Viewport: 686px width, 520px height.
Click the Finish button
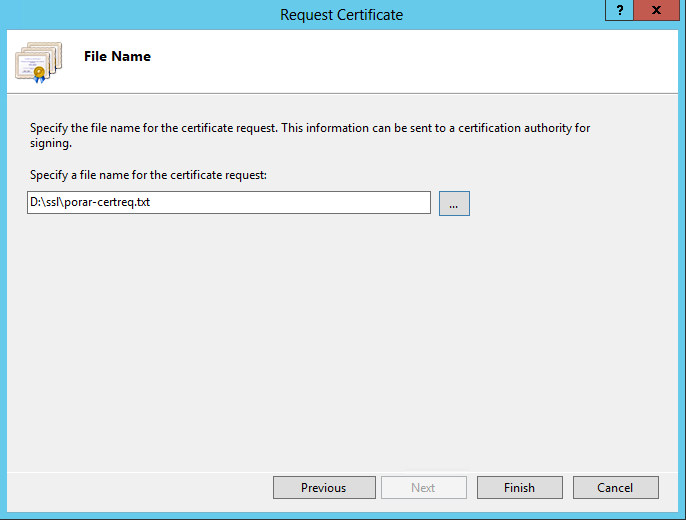519,488
